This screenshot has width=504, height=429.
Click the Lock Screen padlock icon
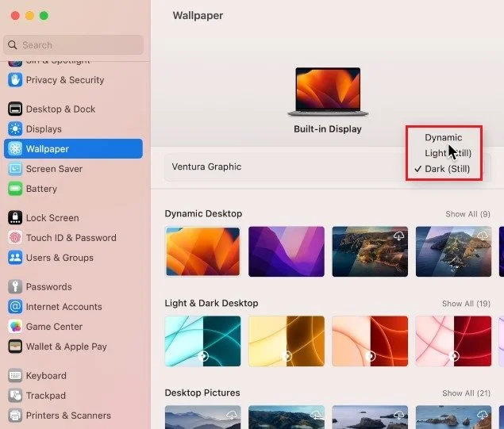click(15, 218)
